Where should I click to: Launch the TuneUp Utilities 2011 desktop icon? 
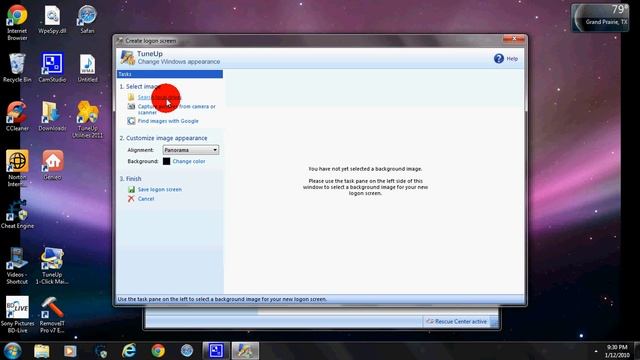(87, 120)
